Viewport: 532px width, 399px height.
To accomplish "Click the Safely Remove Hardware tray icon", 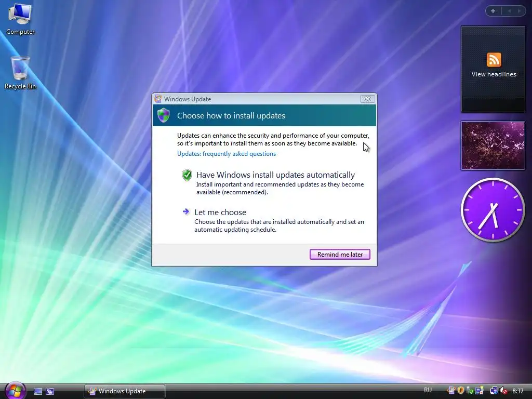I will point(470,391).
